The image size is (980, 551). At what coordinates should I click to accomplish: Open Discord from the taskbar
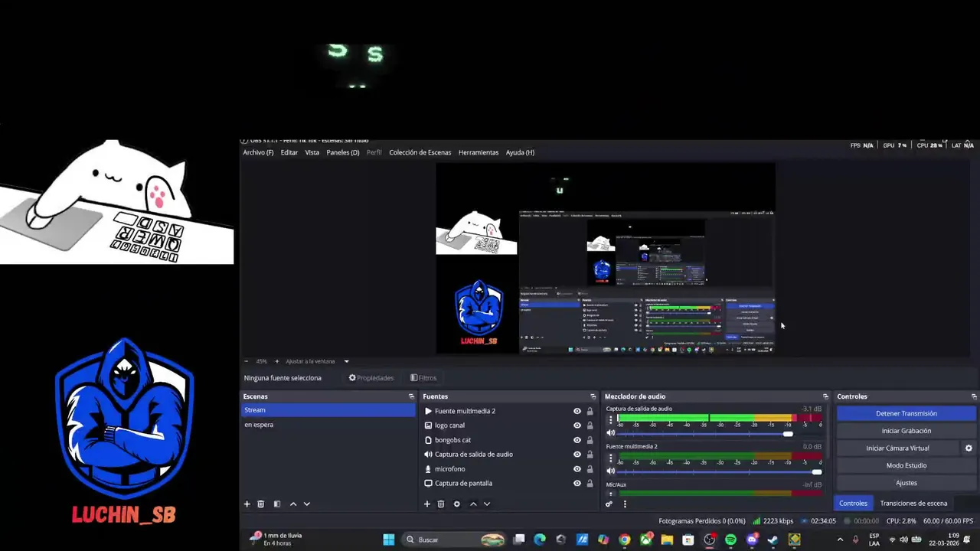click(x=752, y=540)
